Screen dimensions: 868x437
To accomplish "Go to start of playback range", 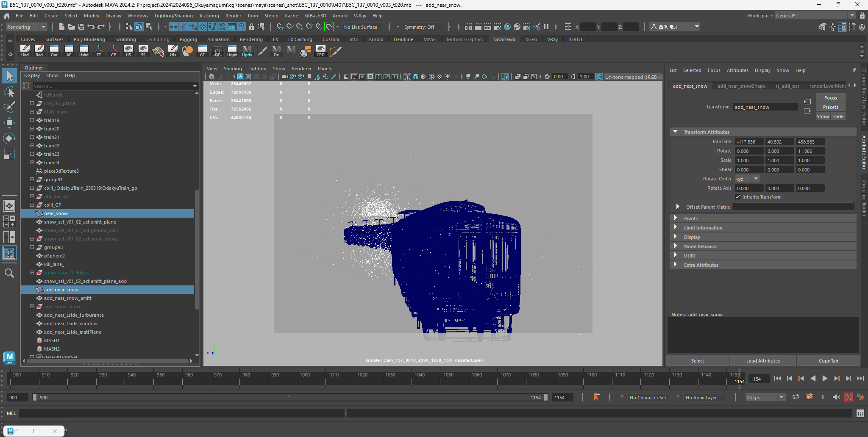I will (777, 379).
